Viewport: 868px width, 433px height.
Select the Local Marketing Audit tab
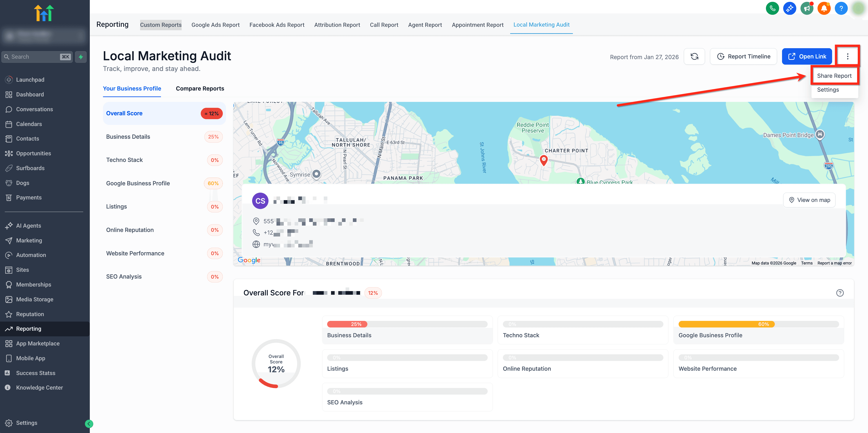(x=541, y=25)
